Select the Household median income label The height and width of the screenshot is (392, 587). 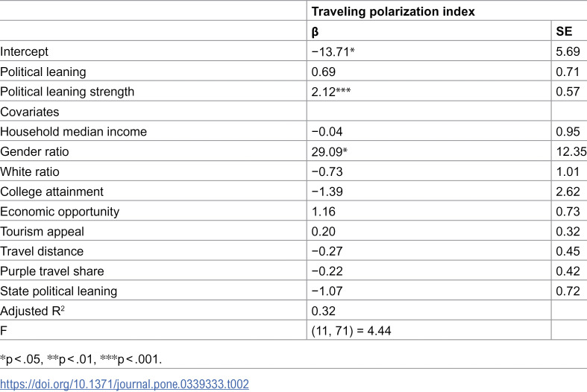coord(73,132)
